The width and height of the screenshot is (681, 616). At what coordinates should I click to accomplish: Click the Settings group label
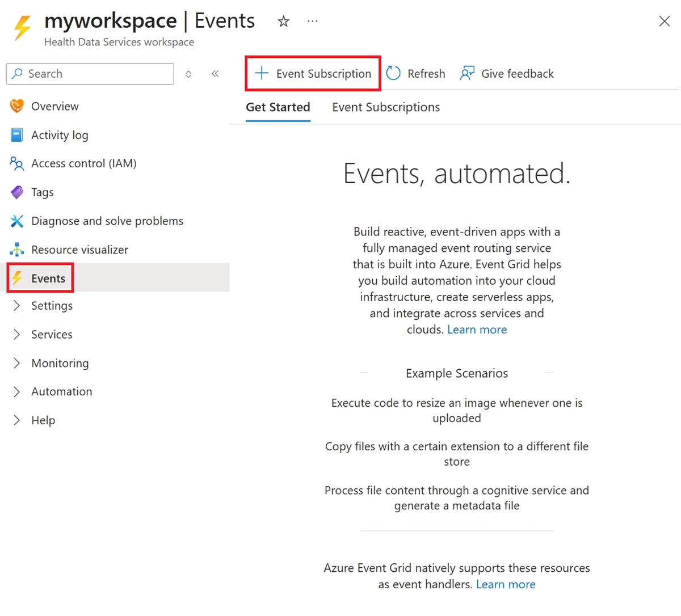(52, 306)
